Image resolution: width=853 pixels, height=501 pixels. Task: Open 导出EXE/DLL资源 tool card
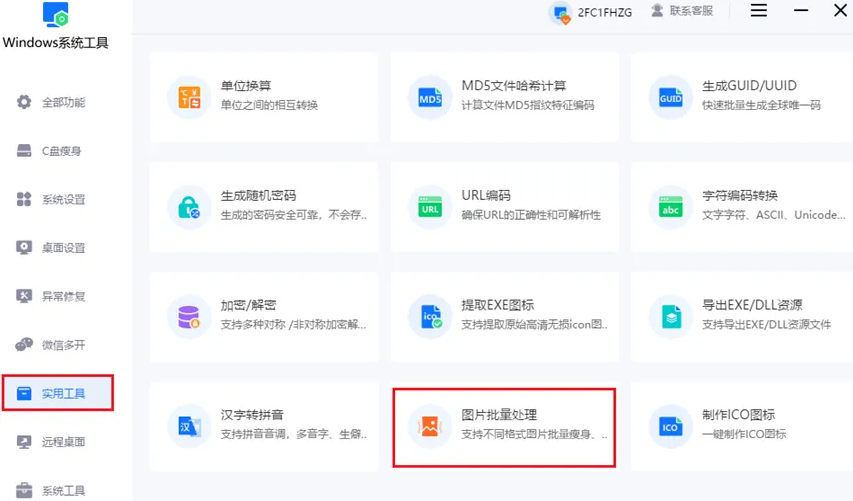click(x=742, y=317)
